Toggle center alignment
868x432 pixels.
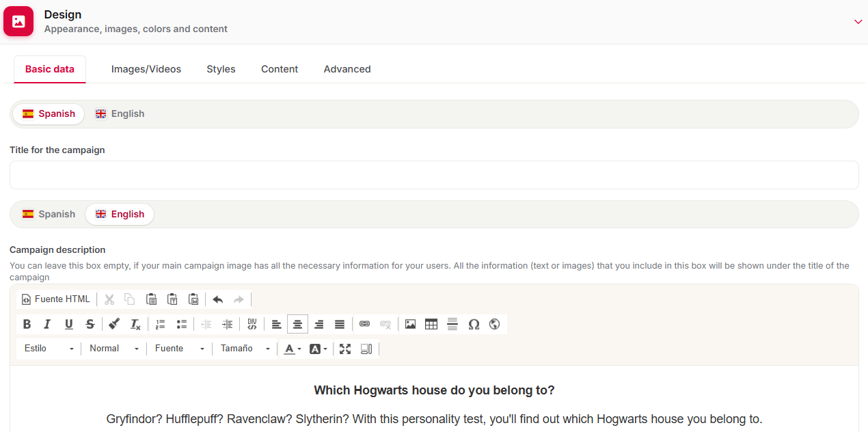pyautogui.click(x=297, y=324)
